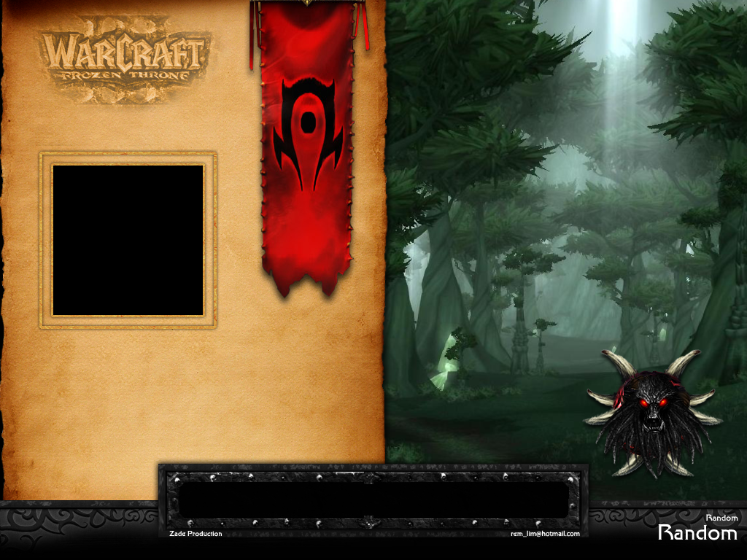
Task: Click the Horde emblem on red banner
Action: pyautogui.click(x=308, y=134)
